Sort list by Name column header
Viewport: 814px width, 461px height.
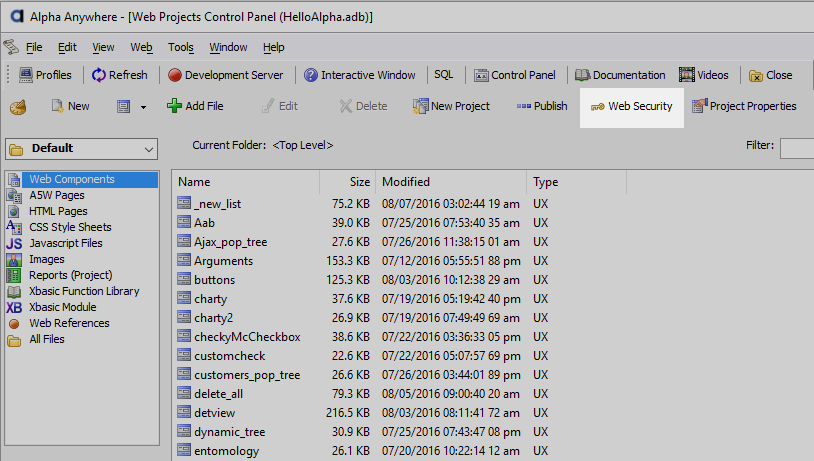[x=246, y=182]
